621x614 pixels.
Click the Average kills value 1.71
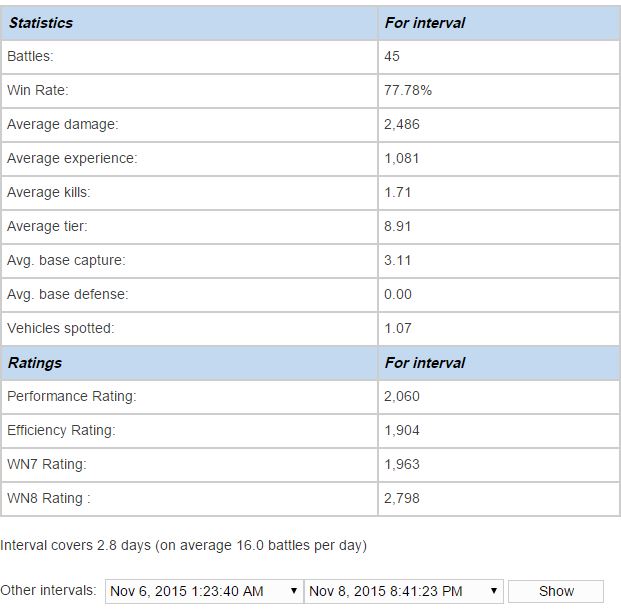pos(398,192)
